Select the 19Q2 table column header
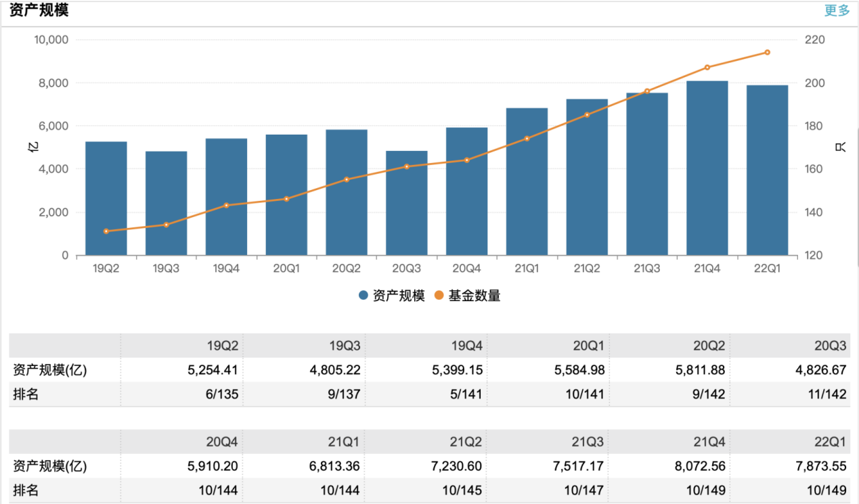Viewport: 859px width, 504px height. point(223,346)
